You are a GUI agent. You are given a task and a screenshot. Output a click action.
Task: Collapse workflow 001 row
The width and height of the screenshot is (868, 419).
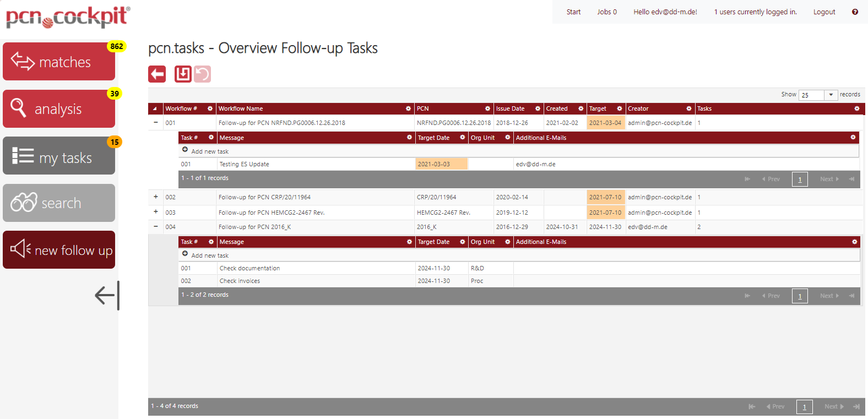tap(155, 122)
